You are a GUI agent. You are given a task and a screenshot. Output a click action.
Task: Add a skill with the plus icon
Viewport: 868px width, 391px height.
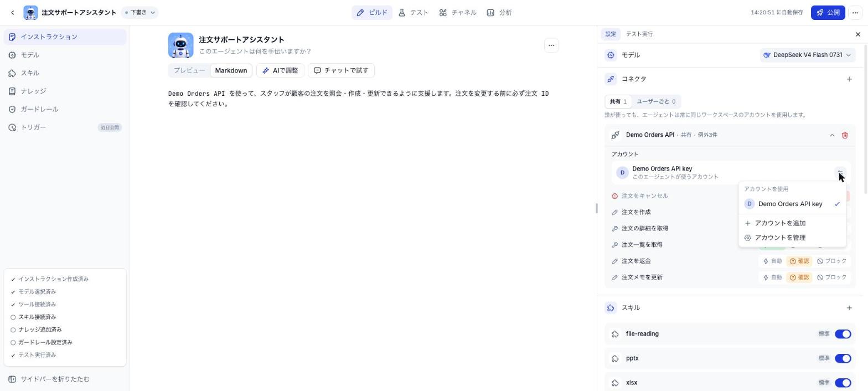tap(849, 308)
